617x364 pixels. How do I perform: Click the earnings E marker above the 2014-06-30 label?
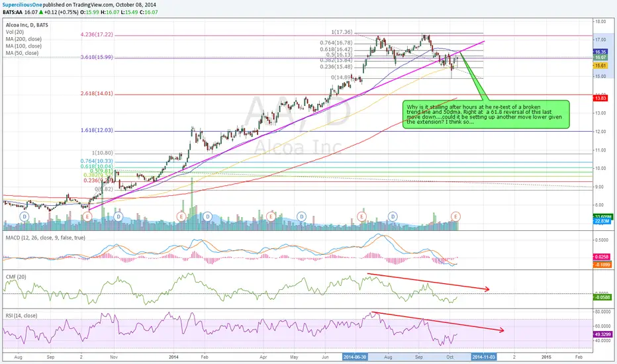click(x=361, y=216)
